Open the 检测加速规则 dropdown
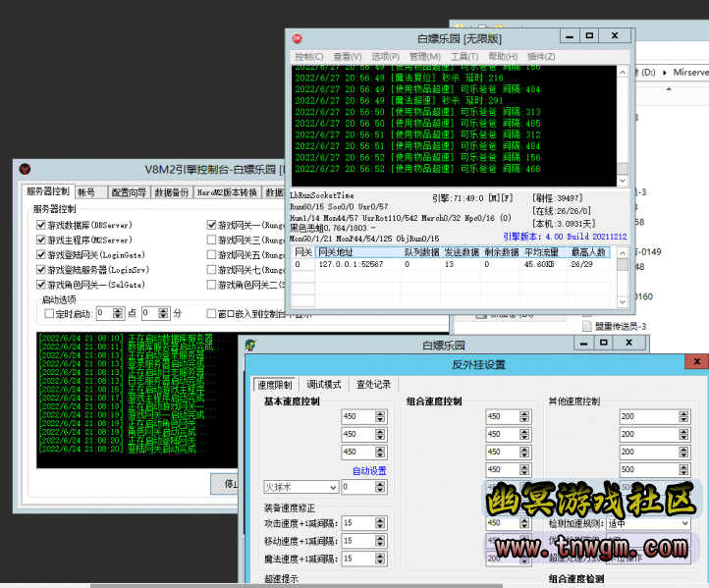709x588 pixels. pyautogui.click(x=685, y=523)
